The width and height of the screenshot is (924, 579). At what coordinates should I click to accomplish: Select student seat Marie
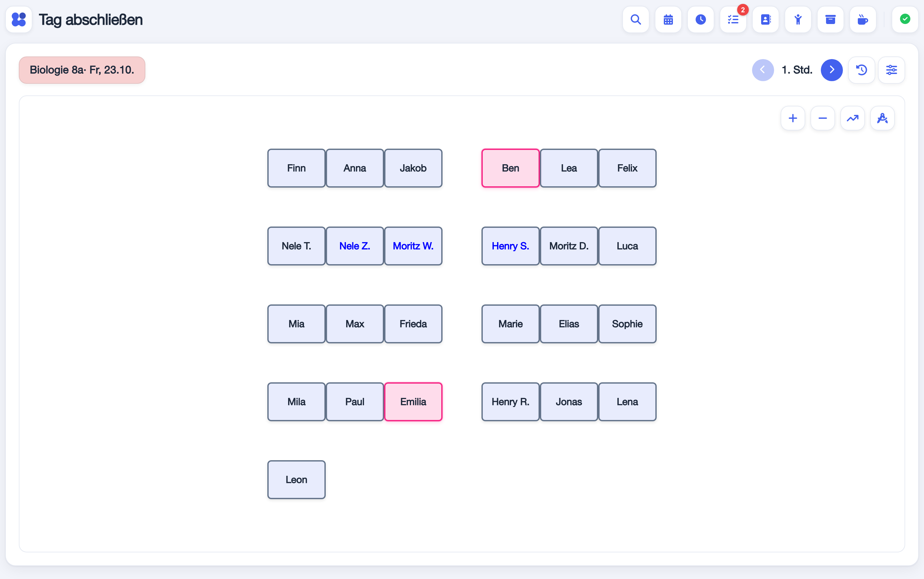click(510, 324)
